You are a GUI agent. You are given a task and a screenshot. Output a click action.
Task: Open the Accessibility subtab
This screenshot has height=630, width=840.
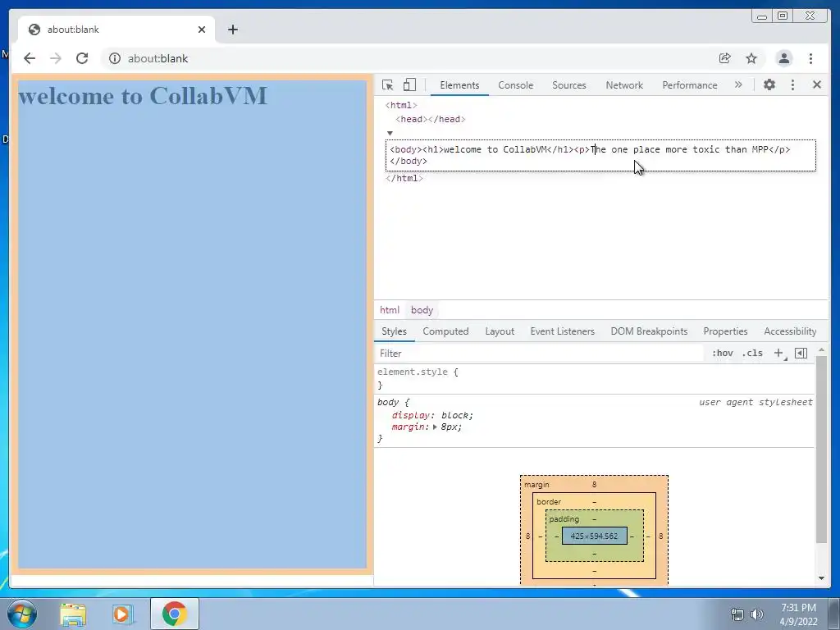pyautogui.click(x=790, y=331)
